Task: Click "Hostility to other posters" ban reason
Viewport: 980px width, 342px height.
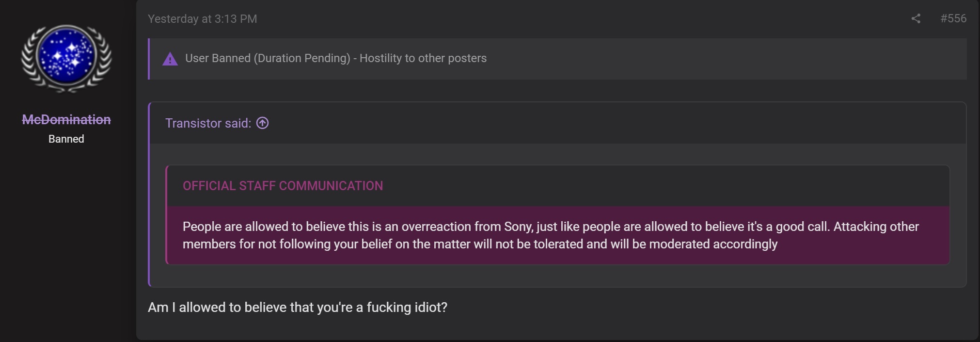Action: pyautogui.click(x=423, y=58)
